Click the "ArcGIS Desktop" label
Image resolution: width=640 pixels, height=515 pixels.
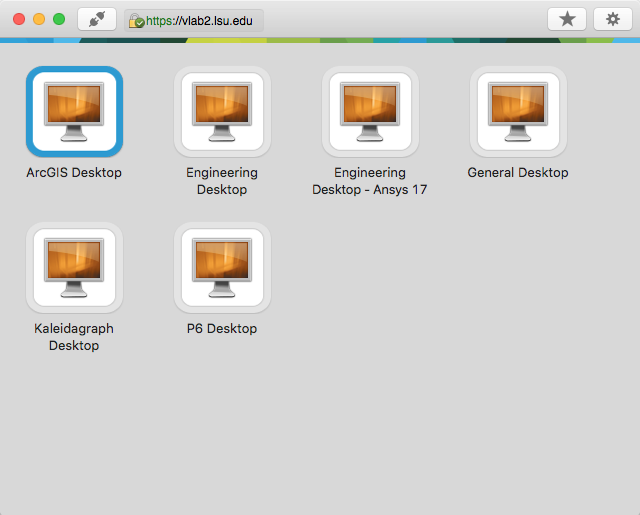[74, 173]
